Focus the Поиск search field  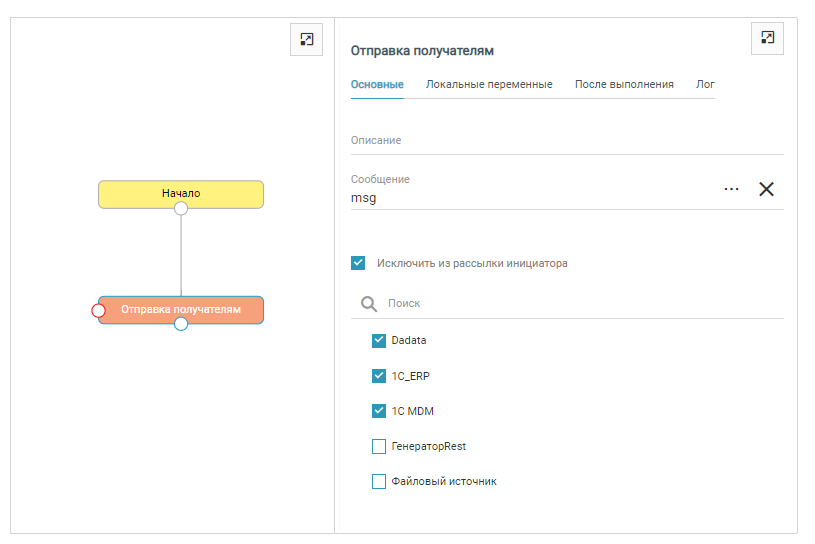coord(580,303)
